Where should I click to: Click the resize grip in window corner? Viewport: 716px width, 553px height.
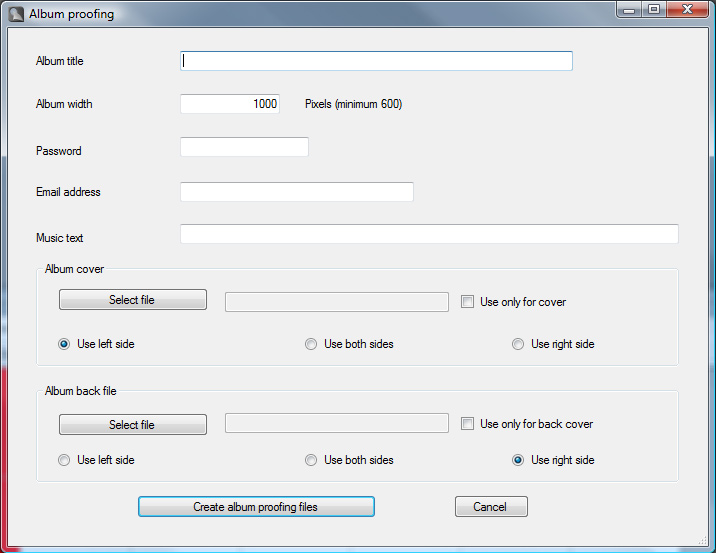pyautogui.click(x=702, y=540)
